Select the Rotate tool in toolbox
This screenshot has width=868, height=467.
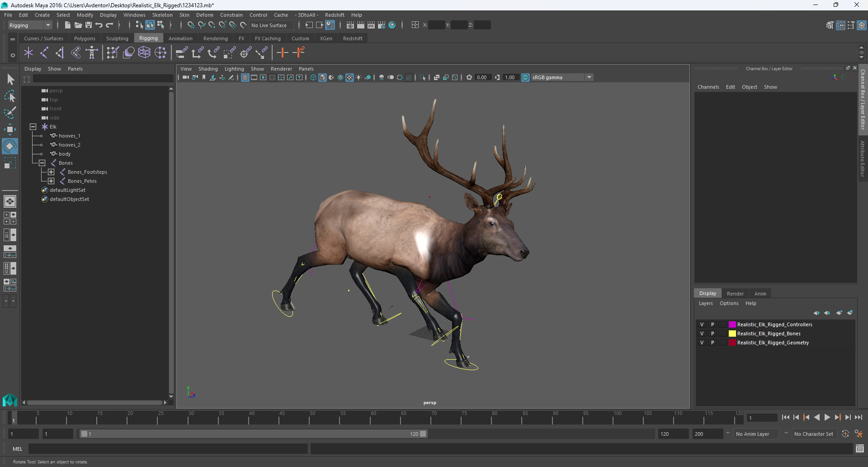(x=10, y=146)
